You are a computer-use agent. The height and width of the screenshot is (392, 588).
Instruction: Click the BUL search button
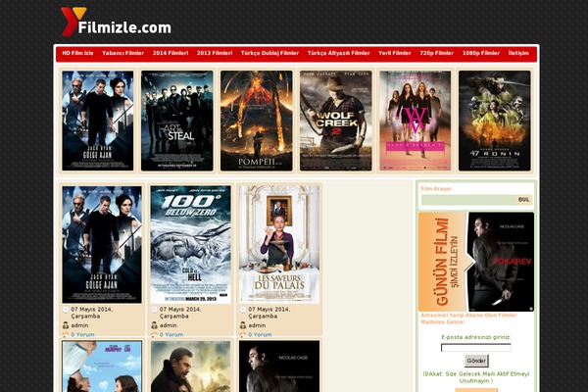(x=524, y=200)
